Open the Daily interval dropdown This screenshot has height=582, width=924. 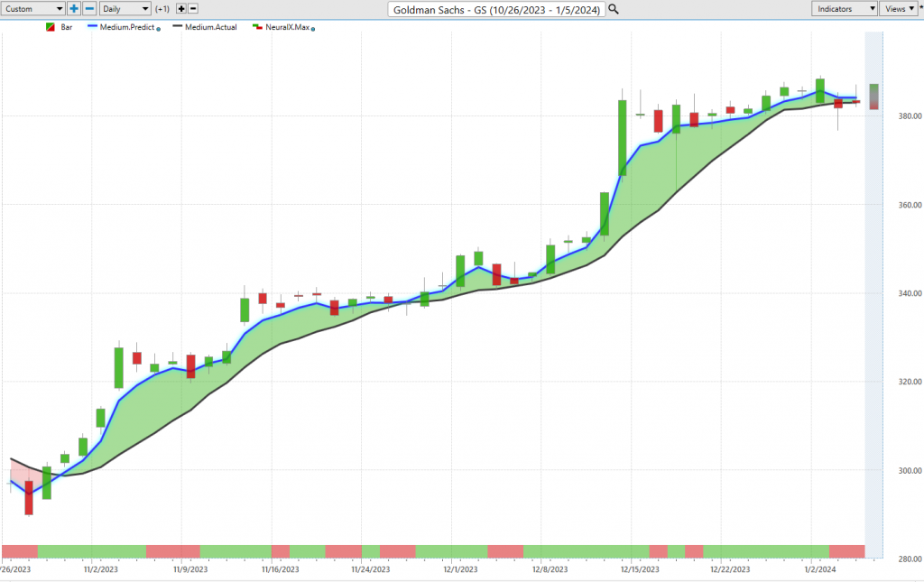point(125,9)
